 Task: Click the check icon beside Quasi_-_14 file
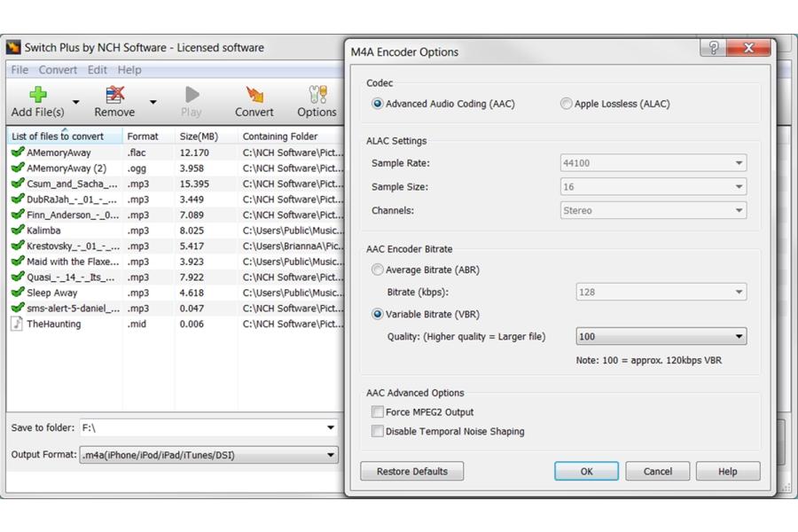tap(18, 277)
